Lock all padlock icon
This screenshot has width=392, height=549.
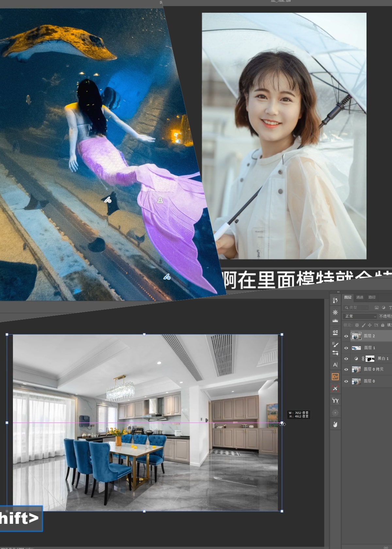(383, 325)
